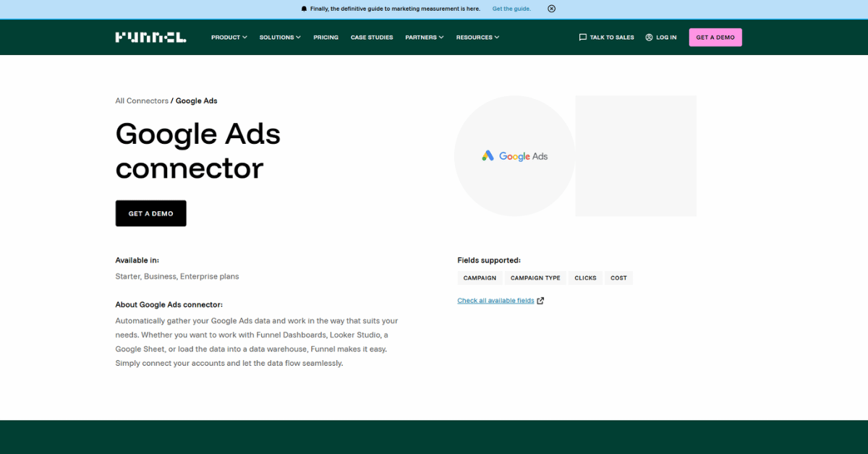Click 'Available in:' label
Viewport: 868px width, 454px height.
click(x=137, y=260)
